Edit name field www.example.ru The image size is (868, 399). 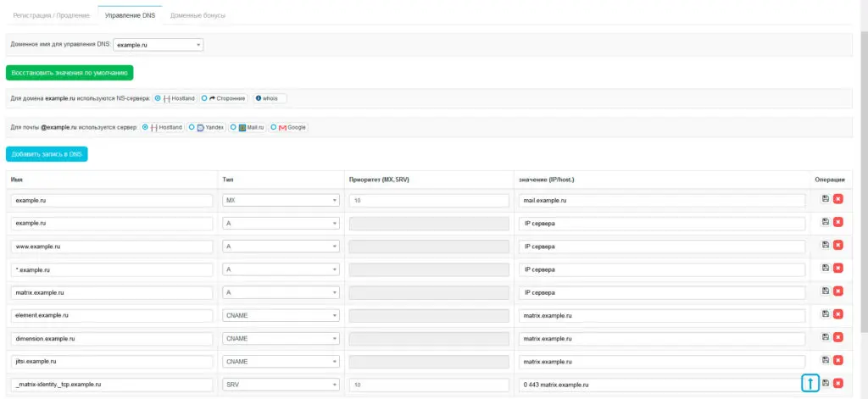coord(112,247)
